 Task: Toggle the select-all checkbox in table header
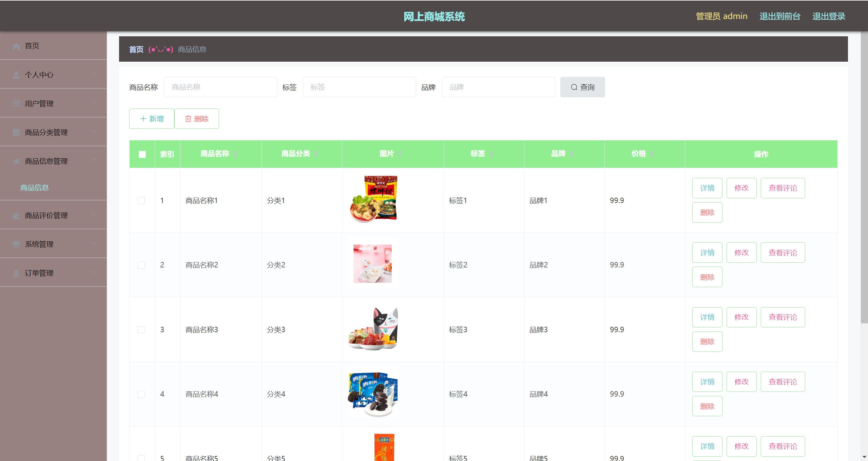tap(142, 154)
